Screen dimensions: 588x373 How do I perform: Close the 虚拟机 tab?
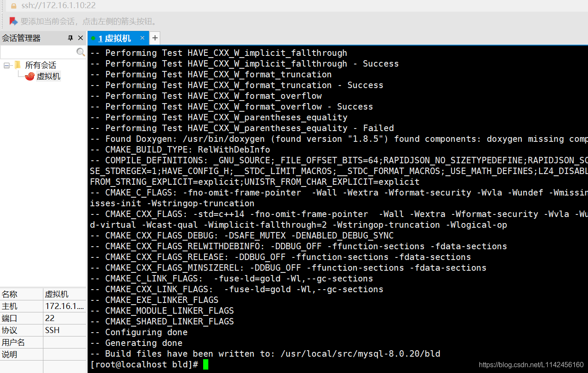(142, 38)
